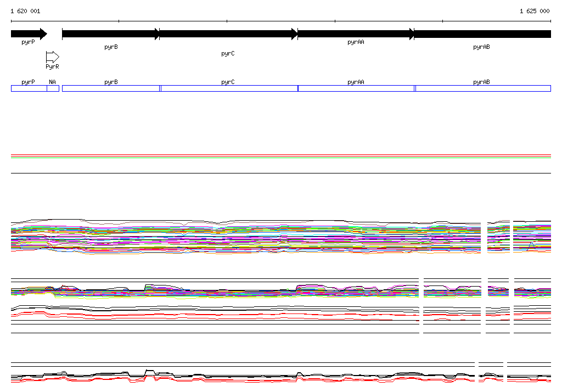
Task: Click the start coordinate label 1 620 001
Action: coord(25,11)
